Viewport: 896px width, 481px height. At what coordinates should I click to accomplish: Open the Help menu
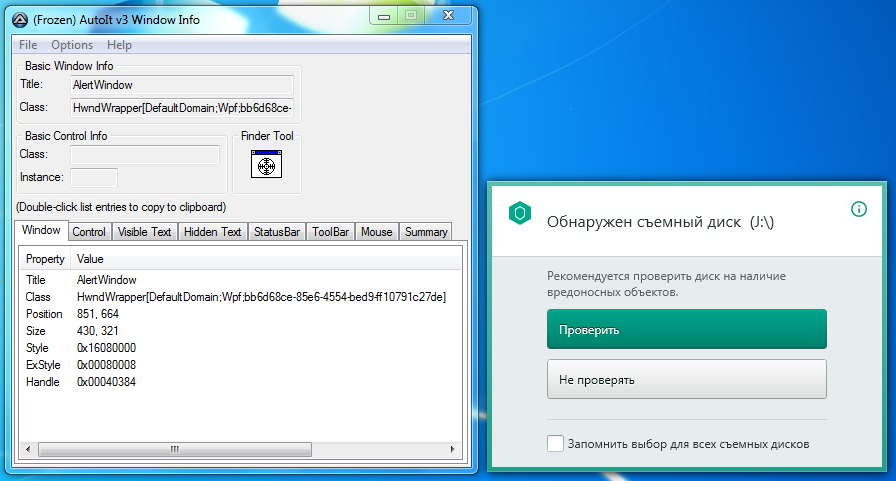tap(119, 45)
